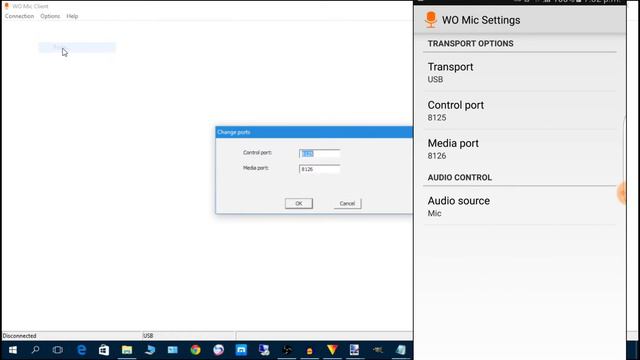Launch Microsoft Edge from taskbar
Screen dimensions: 640x360
82,350
